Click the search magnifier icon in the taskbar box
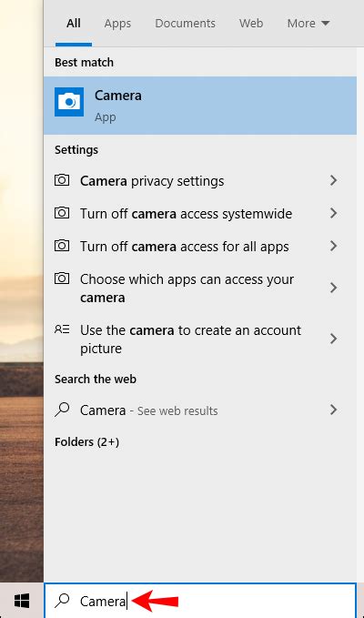This screenshot has height=618, width=364. pyautogui.click(x=62, y=601)
